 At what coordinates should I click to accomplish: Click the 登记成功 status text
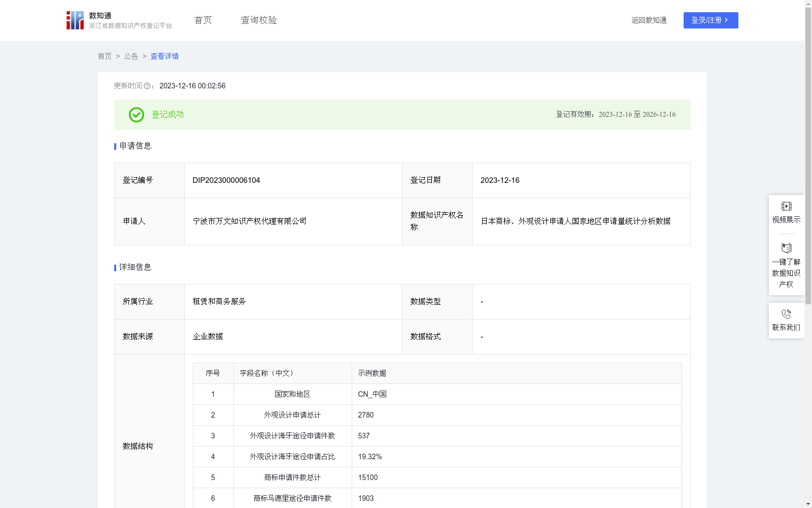tap(167, 115)
